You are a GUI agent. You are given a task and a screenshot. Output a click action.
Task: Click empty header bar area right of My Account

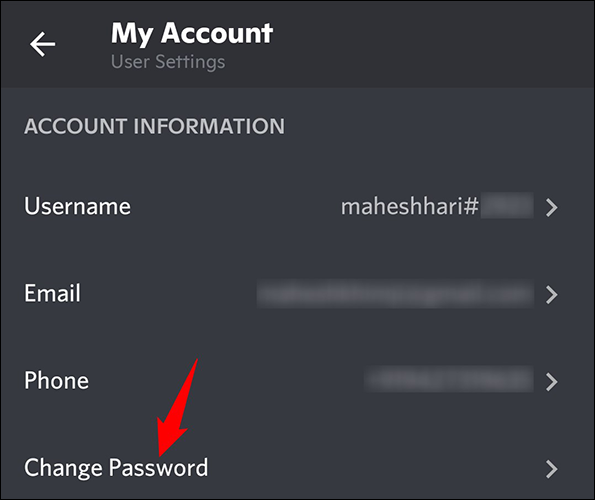433,44
